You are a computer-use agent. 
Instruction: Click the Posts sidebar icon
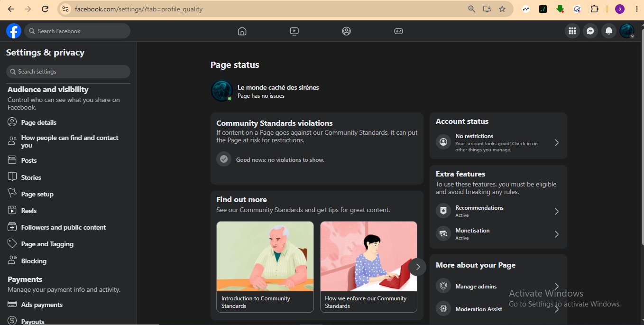[12, 160]
